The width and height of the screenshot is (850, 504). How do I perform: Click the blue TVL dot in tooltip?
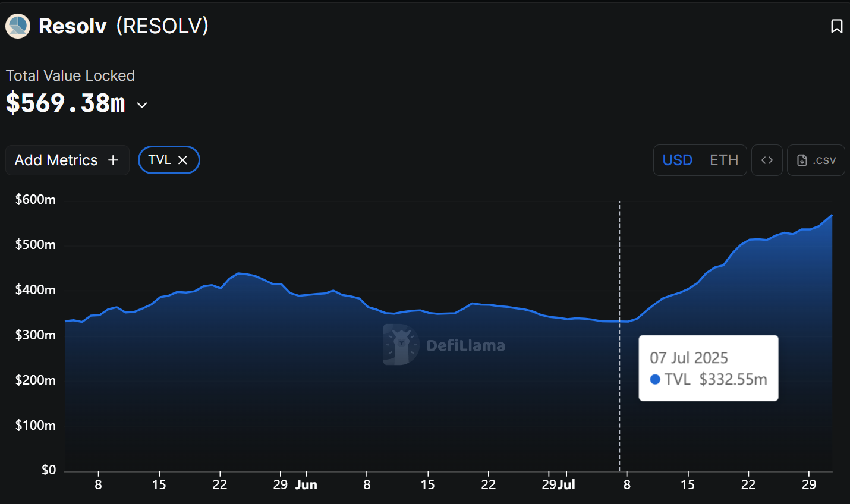tap(655, 379)
